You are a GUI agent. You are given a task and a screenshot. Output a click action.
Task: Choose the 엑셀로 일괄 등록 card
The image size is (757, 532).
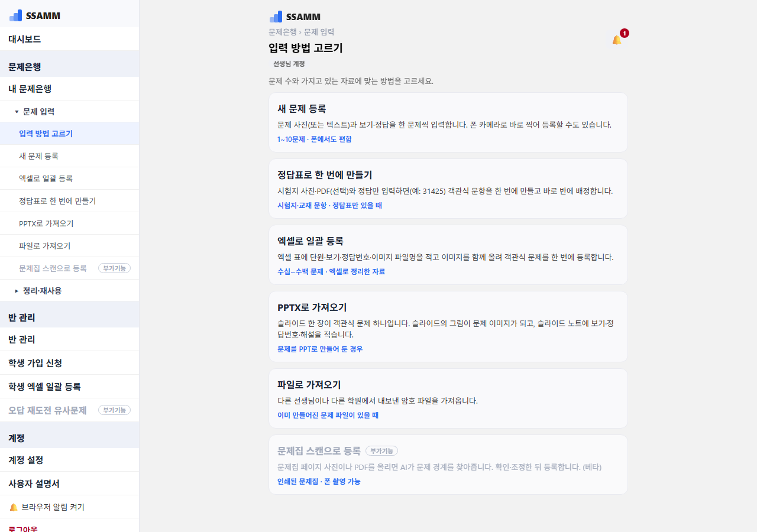(x=448, y=255)
